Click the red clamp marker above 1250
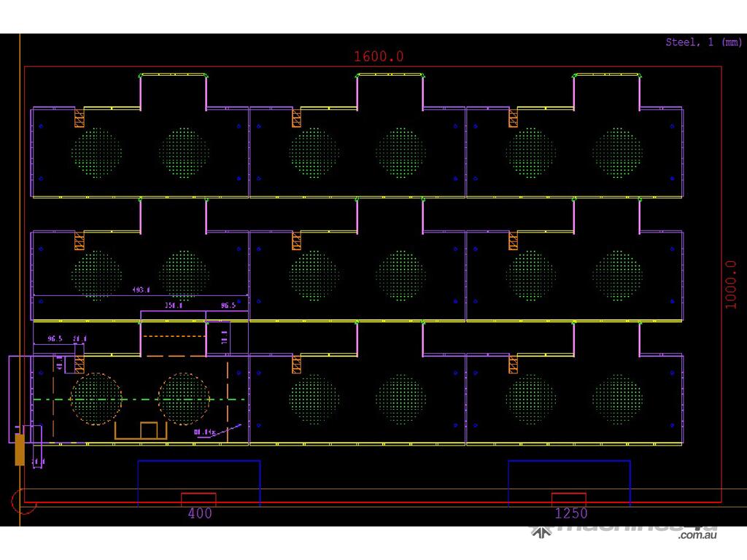747x560 pixels. tap(569, 499)
